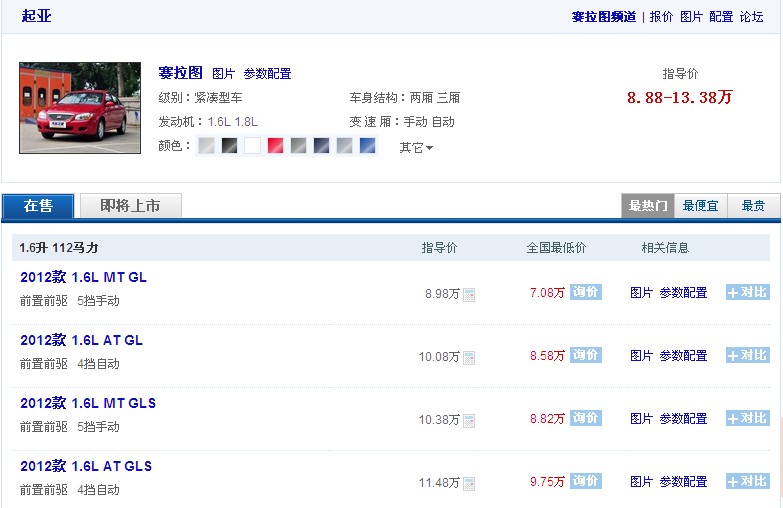The height and width of the screenshot is (508, 783).
Task: Open 参数配置 link in 1.6L AT GLS row
Action: tap(683, 482)
